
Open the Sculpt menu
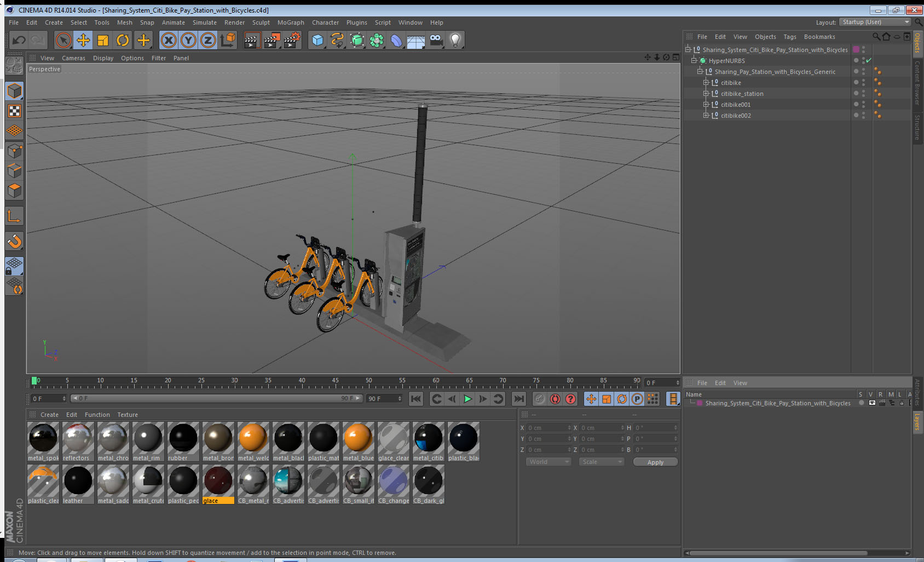261,22
